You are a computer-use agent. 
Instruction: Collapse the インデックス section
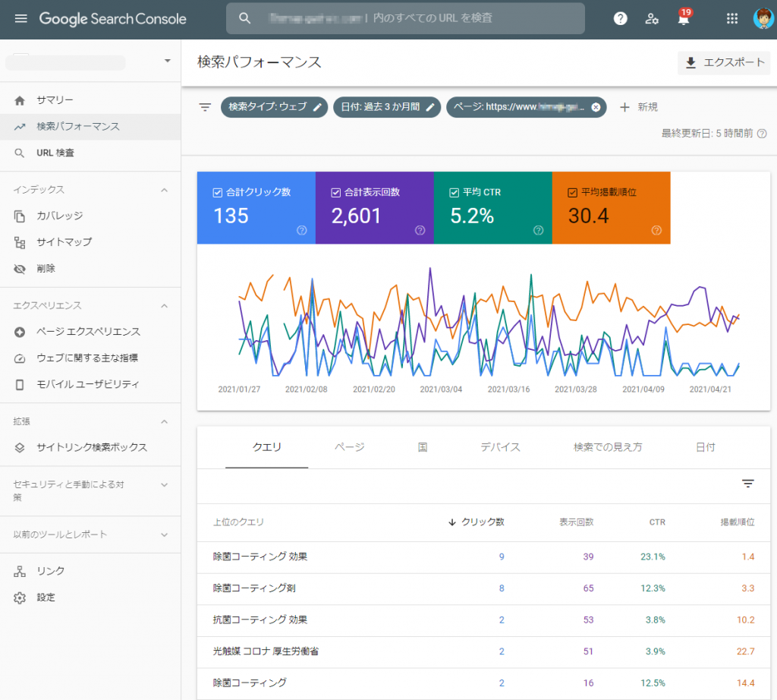coord(164,190)
